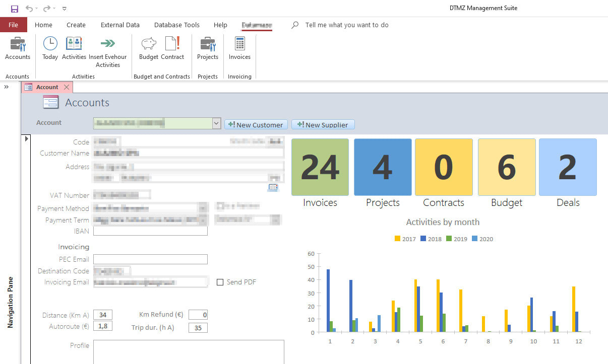608x364 pixels.
Task: Close the Account tab
Action: tap(67, 87)
